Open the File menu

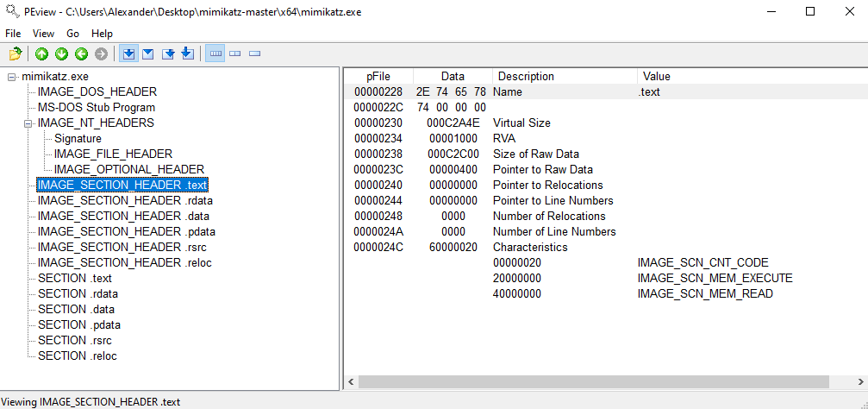point(13,34)
